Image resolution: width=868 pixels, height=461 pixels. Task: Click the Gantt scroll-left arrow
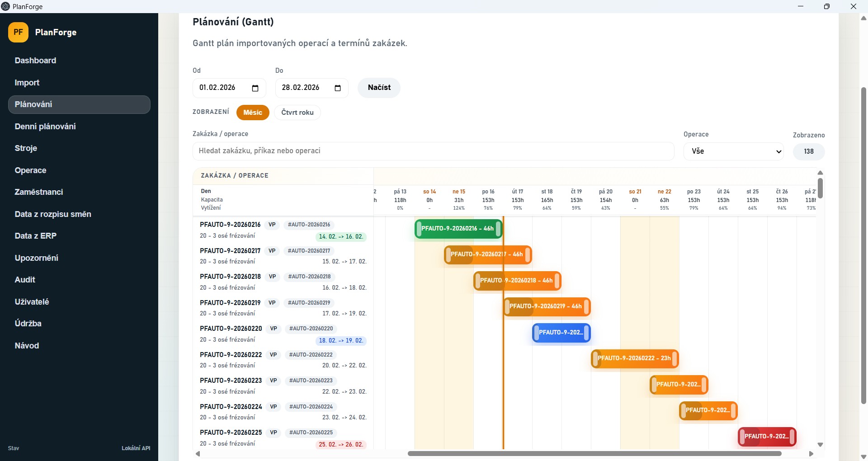[x=198, y=454]
